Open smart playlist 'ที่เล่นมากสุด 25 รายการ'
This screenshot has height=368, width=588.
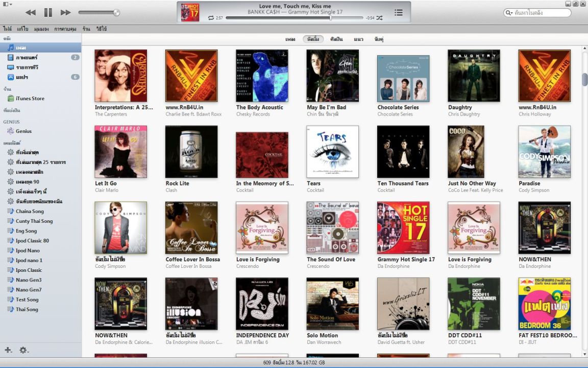click(x=40, y=162)
